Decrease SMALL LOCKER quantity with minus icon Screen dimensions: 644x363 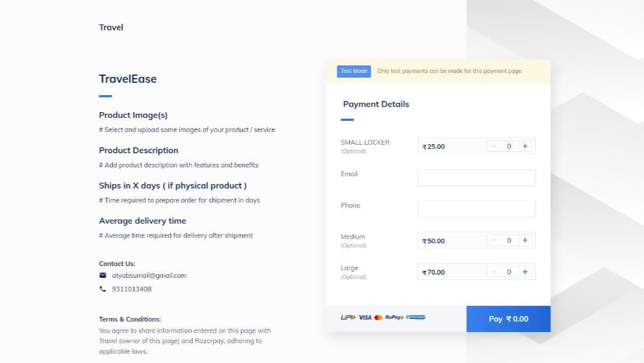coord(493,146)
